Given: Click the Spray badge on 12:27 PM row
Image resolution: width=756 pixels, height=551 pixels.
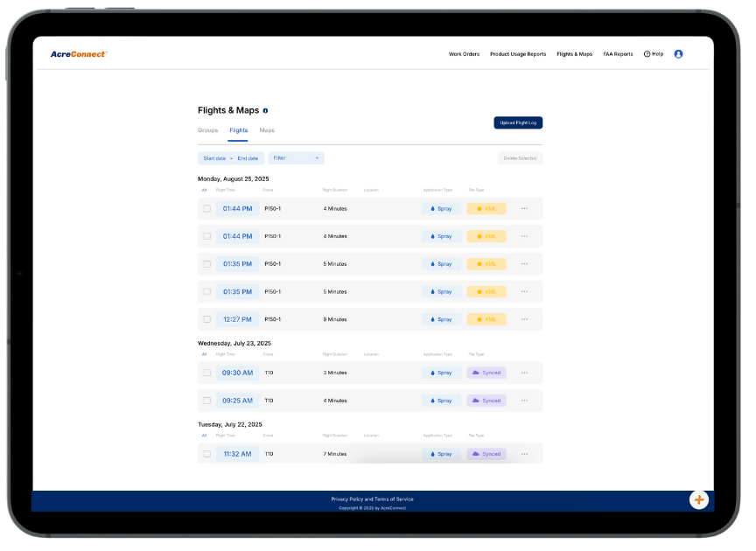Looking at the screenshot, I should (x=441, y=319).
